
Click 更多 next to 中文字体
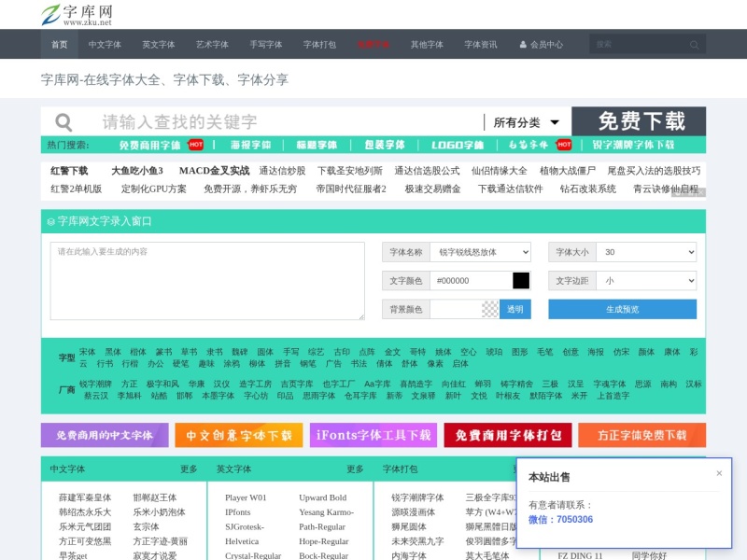(189, 469)
